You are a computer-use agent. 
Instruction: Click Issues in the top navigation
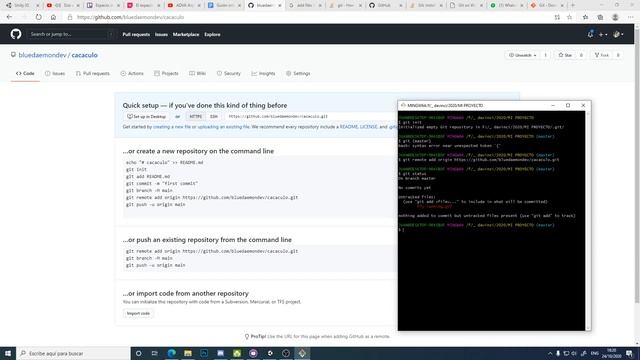tap(161, 35)
